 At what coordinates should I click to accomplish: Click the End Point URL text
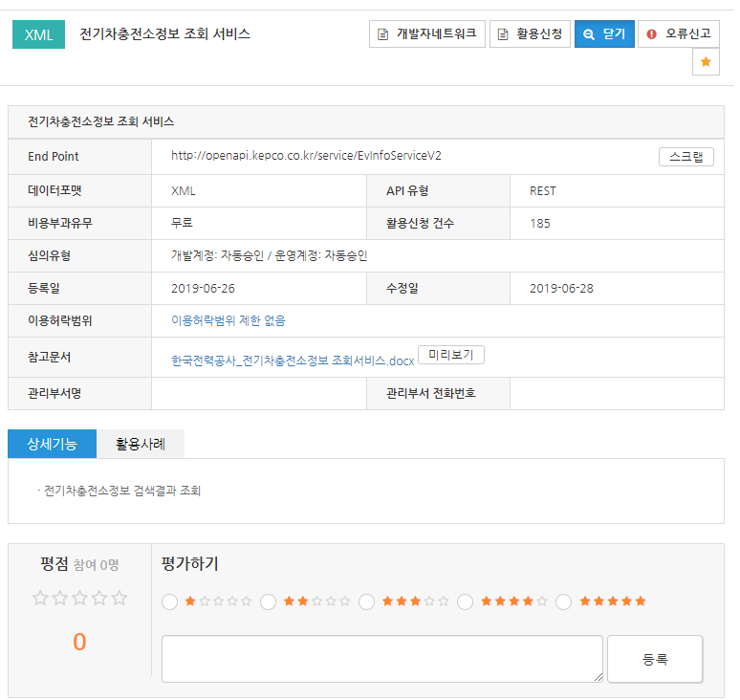click(308, 157)
